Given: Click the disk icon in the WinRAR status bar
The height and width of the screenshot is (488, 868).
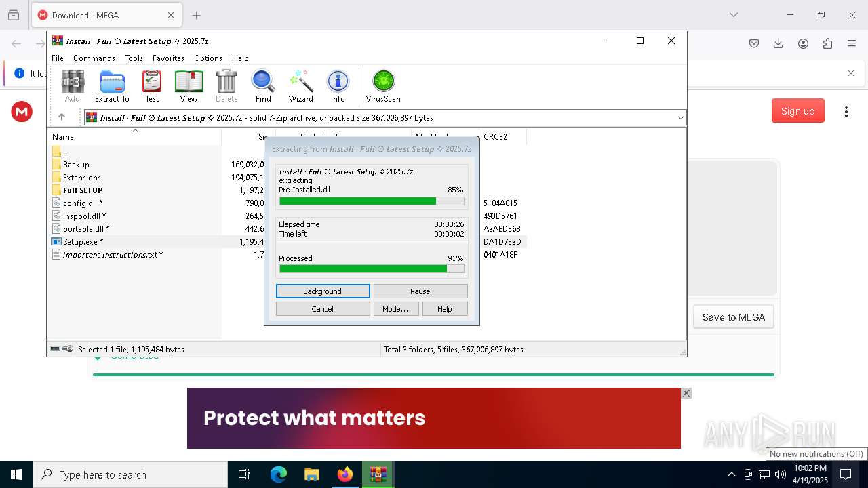Looking at the screenshot, I should [x=55, y=349].
